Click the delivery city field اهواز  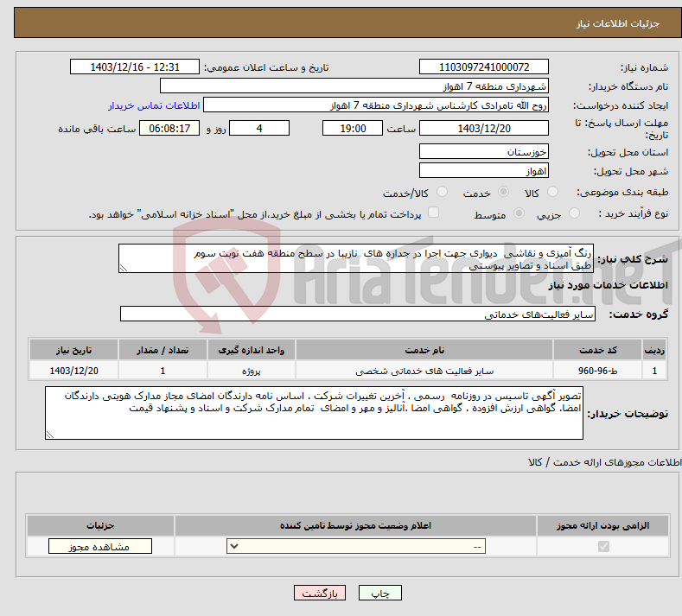(x=484, y=170)
